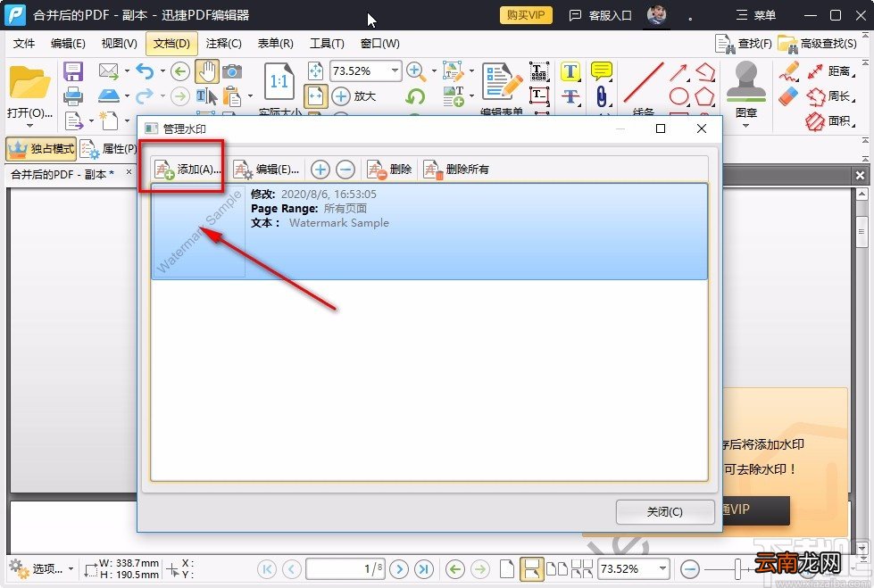Open the 工具(T) menu
The image size is (874, 588).
(x=328, y=44)
